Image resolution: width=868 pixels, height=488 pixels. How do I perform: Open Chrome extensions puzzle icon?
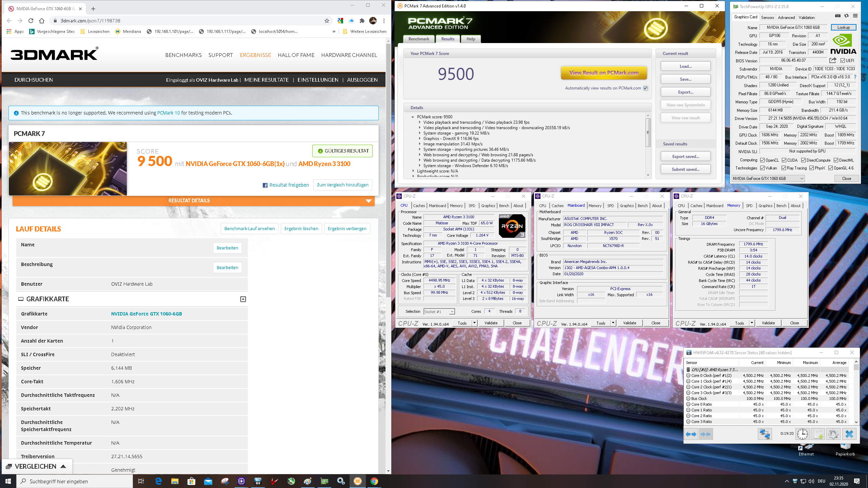pos(362,21)
